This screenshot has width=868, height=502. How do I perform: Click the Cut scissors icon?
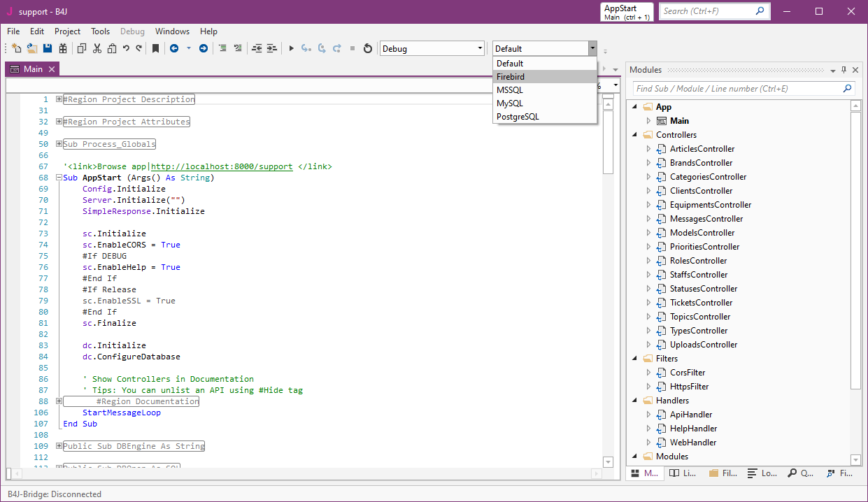pyautogui.click(x=97, y=48)
